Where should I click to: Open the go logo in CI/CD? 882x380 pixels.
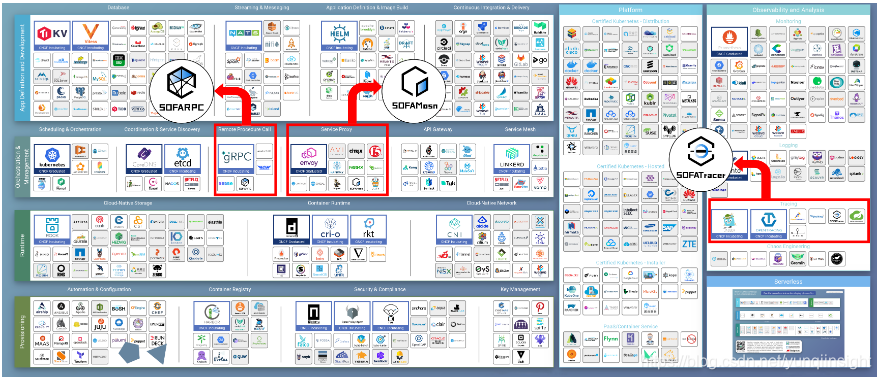tap(539, 61)
